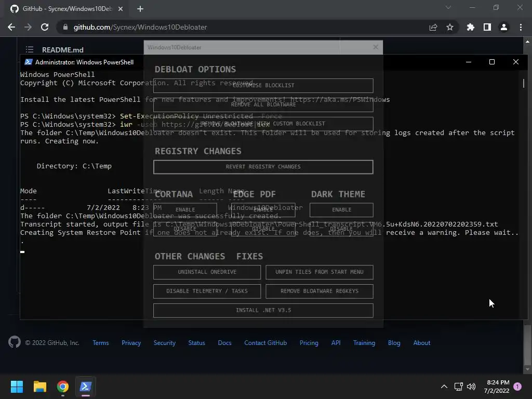
Task: Open Terms footer link
Action: [101, 343]
